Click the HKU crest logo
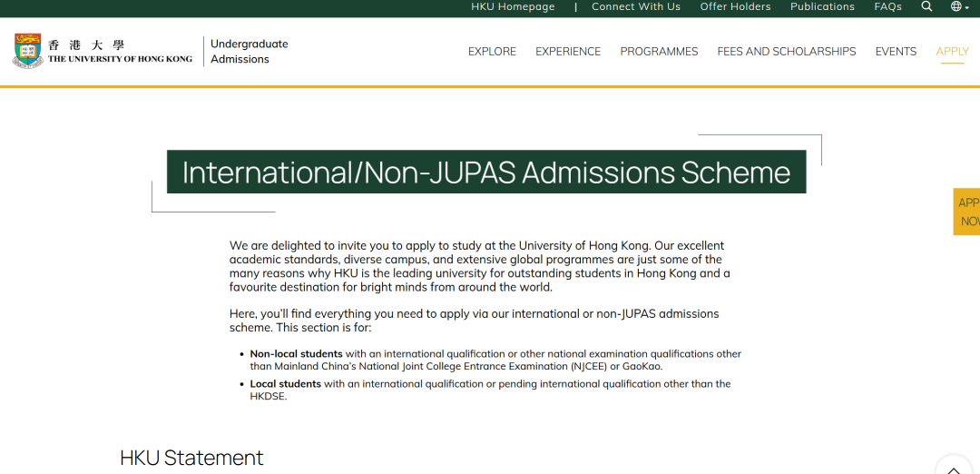 coord(27,51)
